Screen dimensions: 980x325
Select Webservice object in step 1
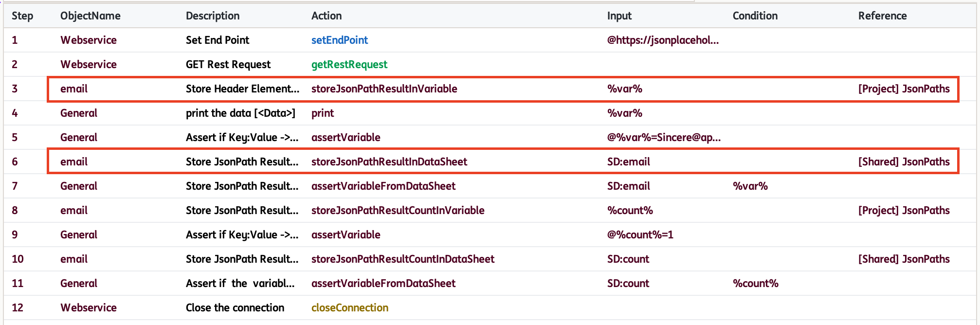coord(89,40)
